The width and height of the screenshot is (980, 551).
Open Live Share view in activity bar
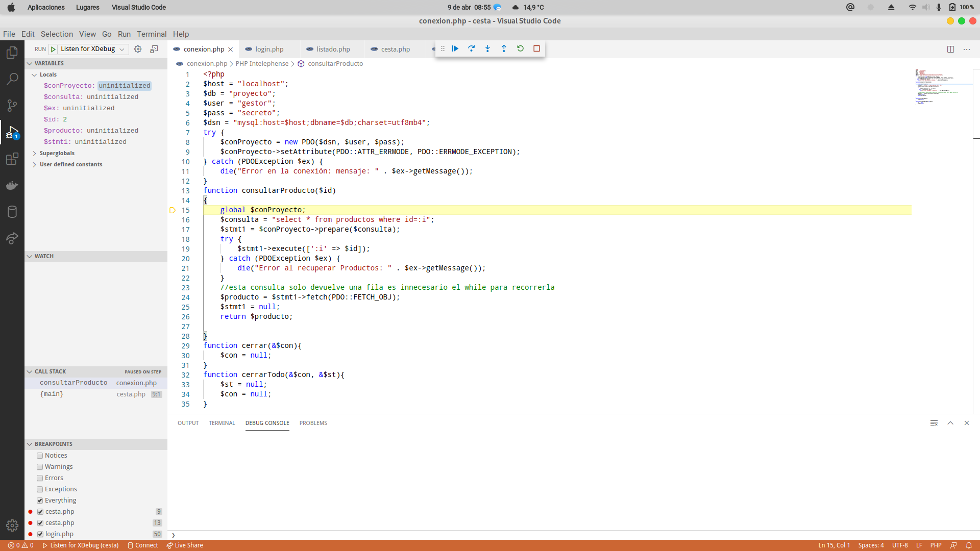pos(12,238)
